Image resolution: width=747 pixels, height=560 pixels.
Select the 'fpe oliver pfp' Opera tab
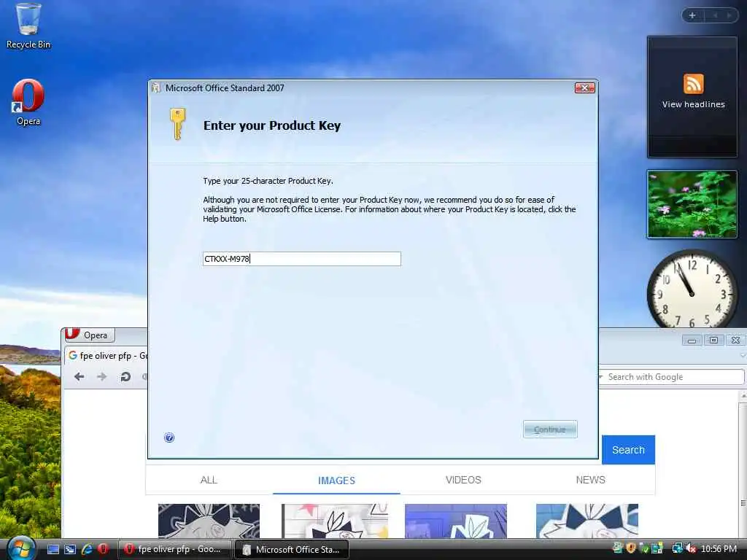click(108, 355)
